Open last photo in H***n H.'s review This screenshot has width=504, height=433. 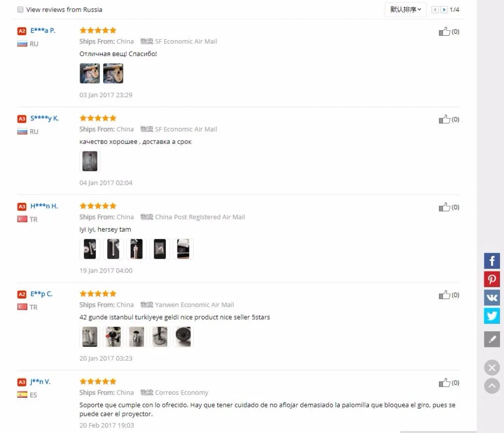(x=183, y=249)
